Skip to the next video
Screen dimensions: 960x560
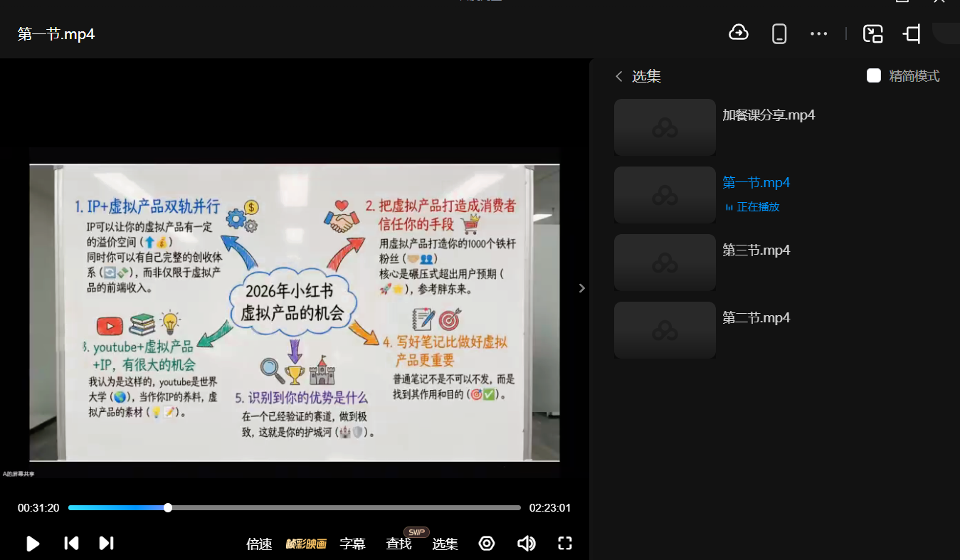pos(106,544)
